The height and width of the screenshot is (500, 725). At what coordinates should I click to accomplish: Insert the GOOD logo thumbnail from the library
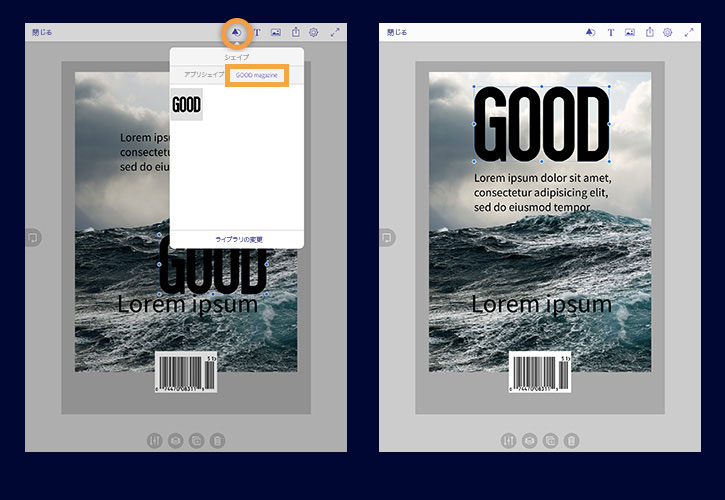coord(187,105)
